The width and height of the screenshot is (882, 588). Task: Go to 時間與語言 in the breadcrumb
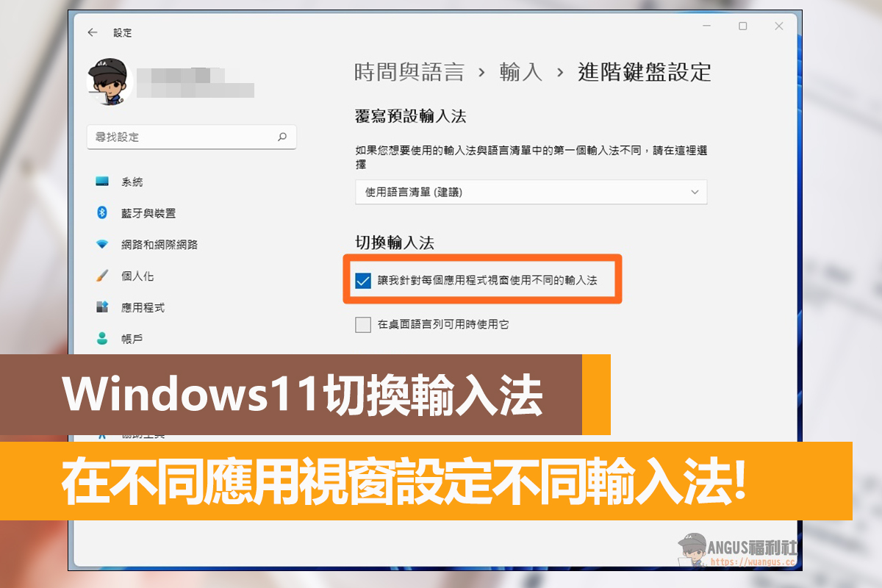click(x=409, y=72)
